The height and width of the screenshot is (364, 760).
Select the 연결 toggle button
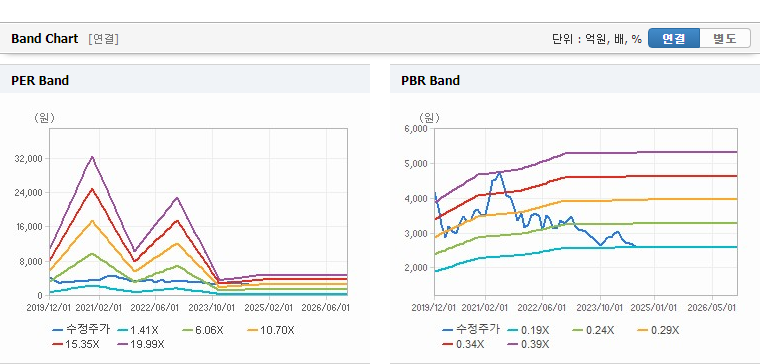(x=674, y=38)
